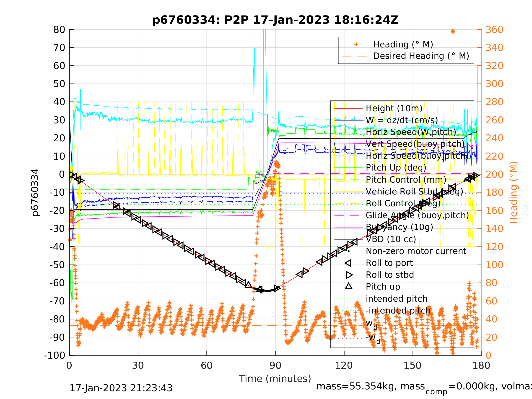Click the left-pointing triangle icon for Roll to port
The height and width of the screenshot is (399, 532).
[x=348, y=263]
